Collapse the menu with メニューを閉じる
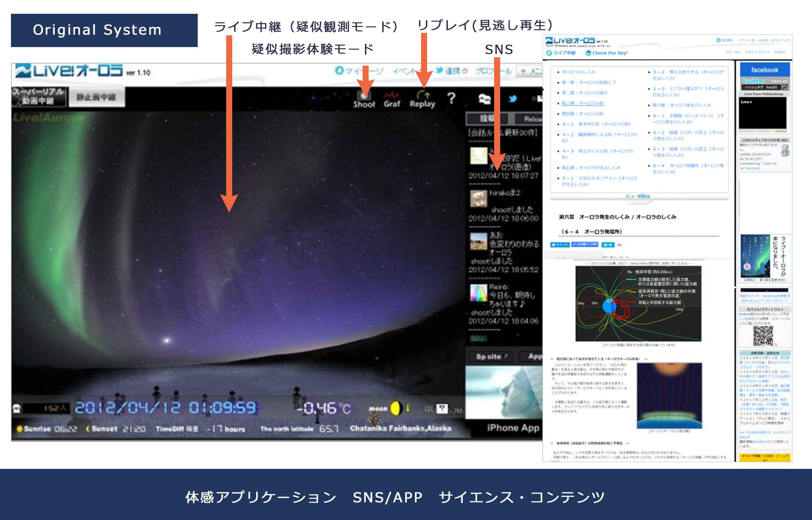The width and height of the screenshot is (812, 520). [x=638, y=196]
